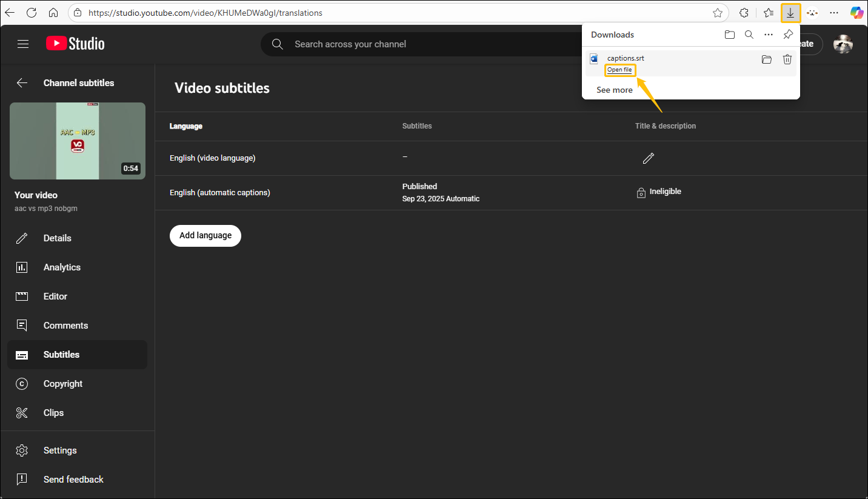Search within the Downloads panel

pyautogui.click(x=749, y=35)
